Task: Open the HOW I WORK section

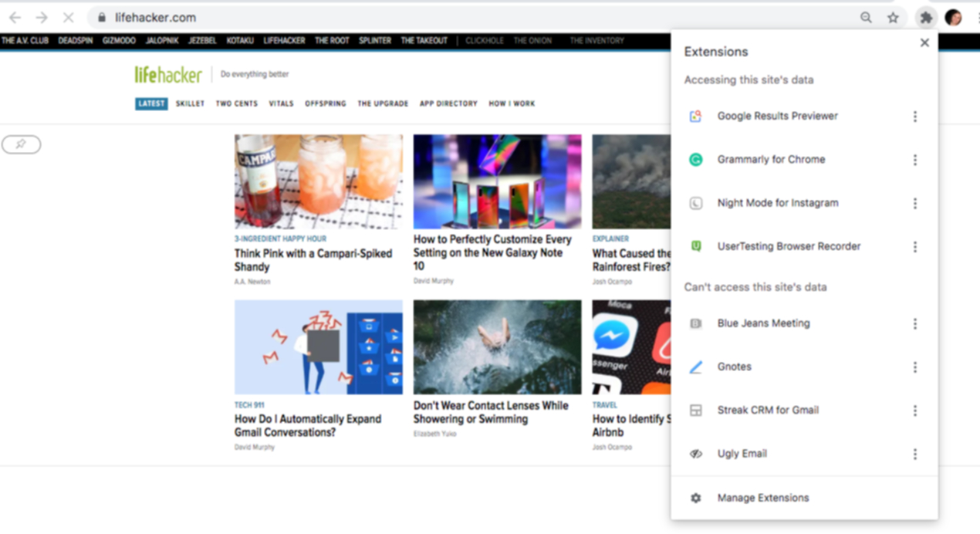Action: (512, 103)
